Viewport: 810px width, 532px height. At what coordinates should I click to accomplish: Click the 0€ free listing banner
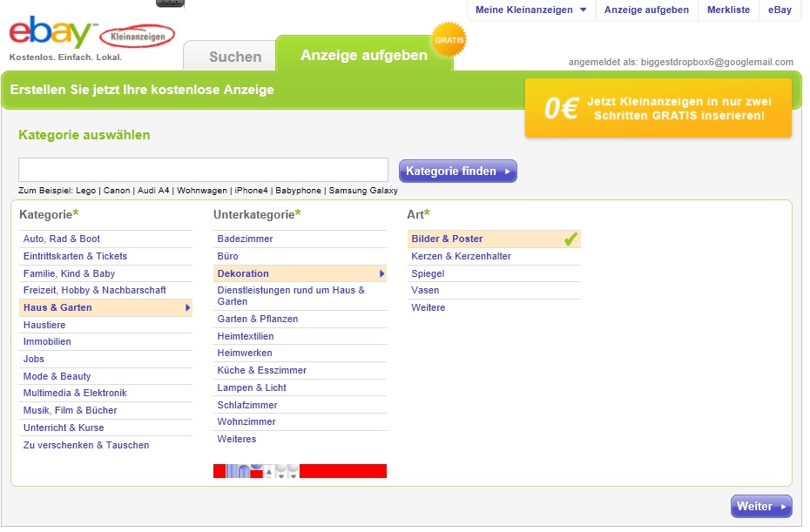658,108
